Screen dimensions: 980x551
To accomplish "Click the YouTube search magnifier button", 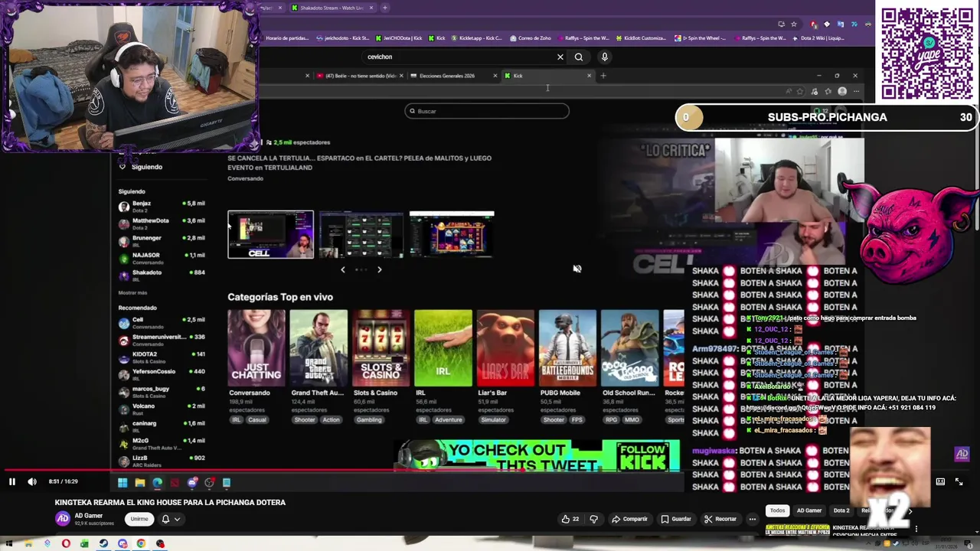I will click(x=579, y=57).
